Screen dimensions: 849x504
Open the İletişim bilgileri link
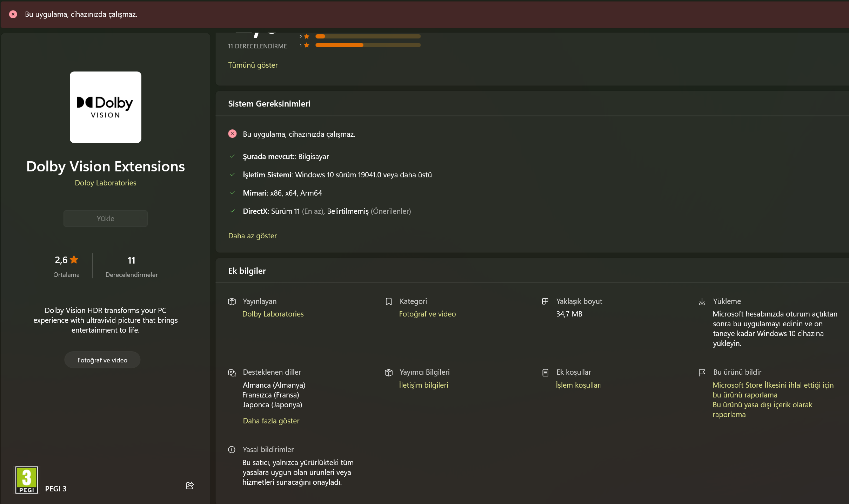pos(424,385)
